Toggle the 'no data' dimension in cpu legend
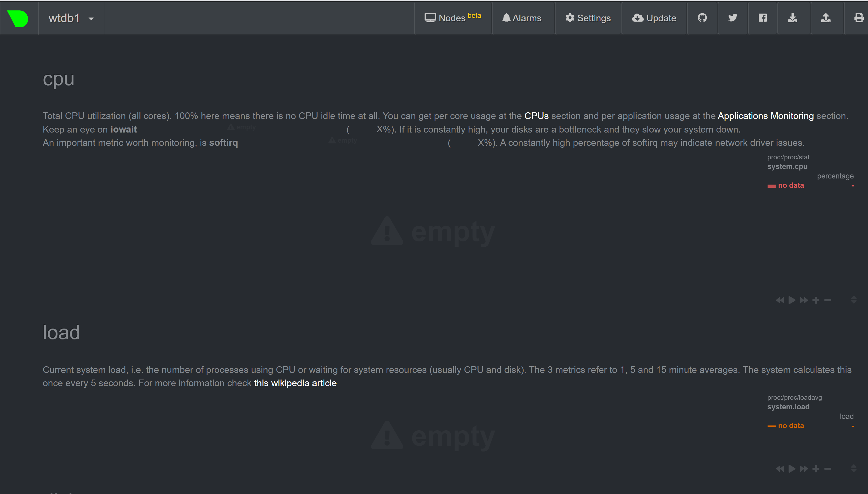The image size is (868, 494). tap(786, 185)
